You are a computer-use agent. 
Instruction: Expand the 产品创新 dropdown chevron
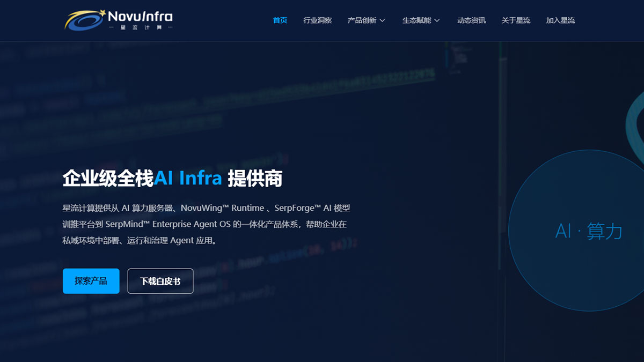(382, 20)
